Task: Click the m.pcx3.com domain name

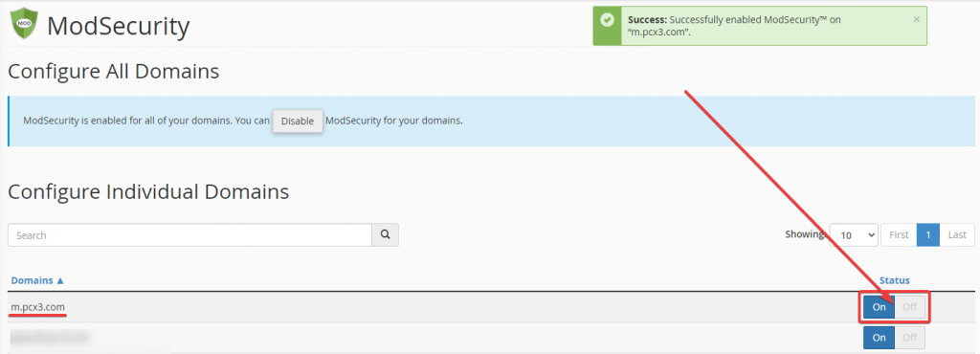Action: [37, 307]
